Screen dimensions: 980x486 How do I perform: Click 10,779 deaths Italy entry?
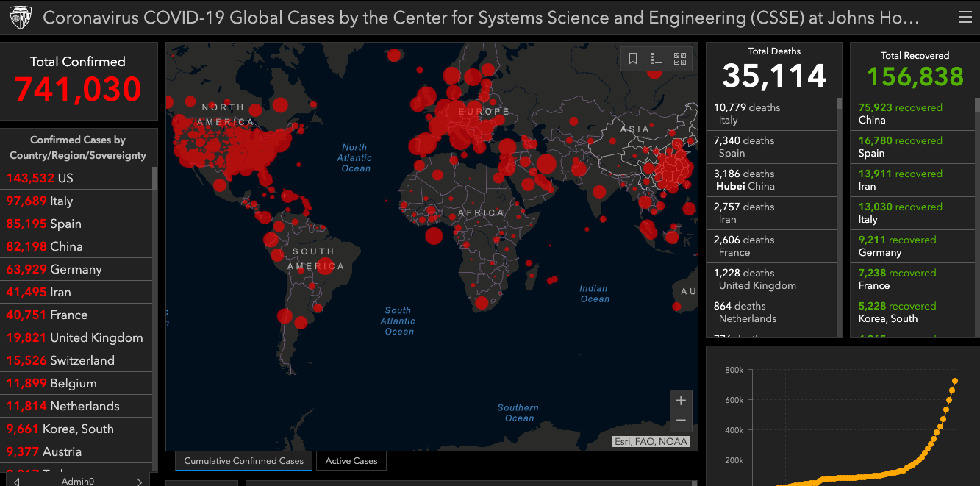click(772, 114)
